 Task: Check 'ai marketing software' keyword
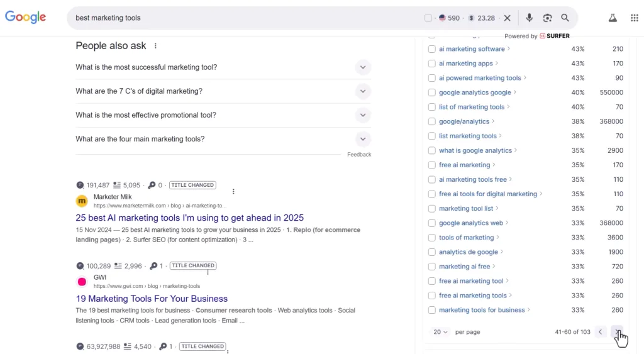tap(431, 49)
